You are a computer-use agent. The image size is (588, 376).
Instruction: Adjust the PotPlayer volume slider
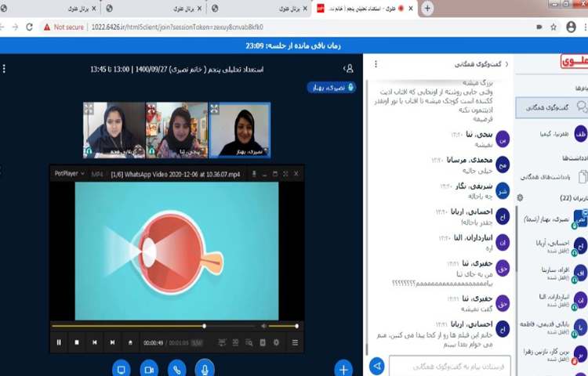(284, 326)
